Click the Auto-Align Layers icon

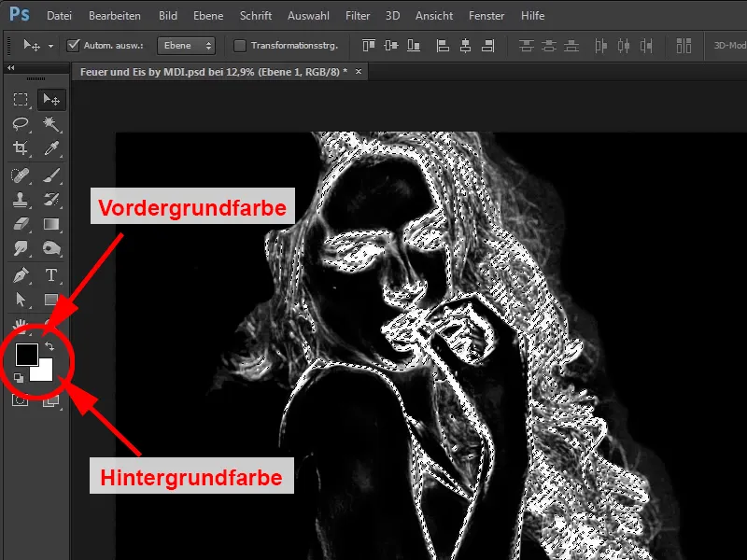pos(684,46)
